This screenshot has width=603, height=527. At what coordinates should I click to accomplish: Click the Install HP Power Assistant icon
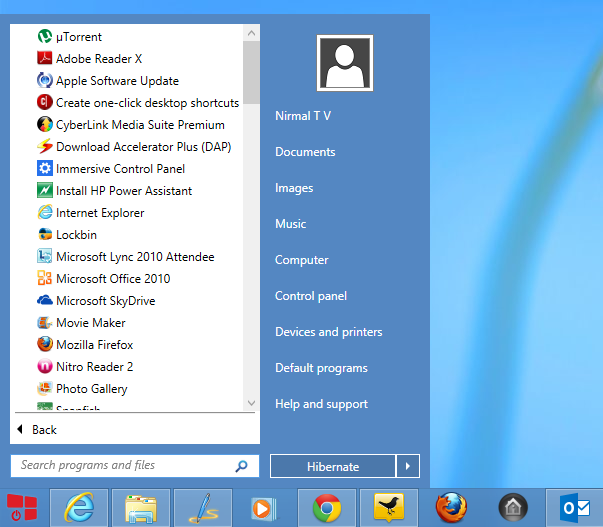(45, 190)
